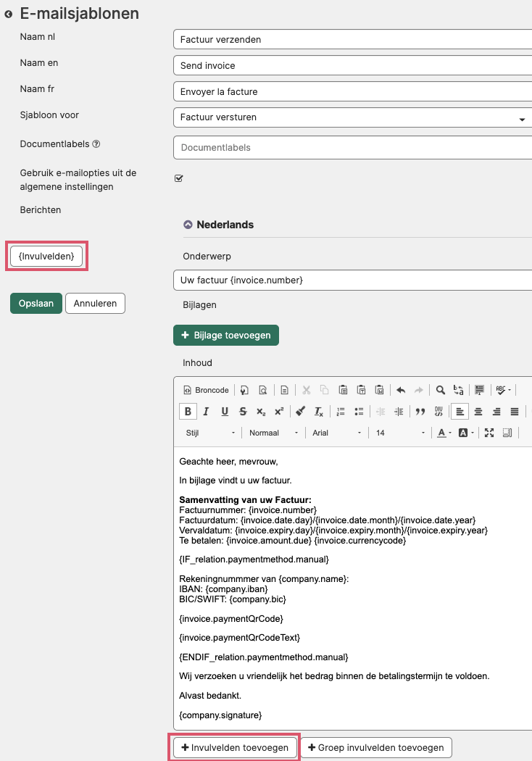The image size is (532, 761).
Task: Open the font size 14 dropdown
Action: pos(400,433)
